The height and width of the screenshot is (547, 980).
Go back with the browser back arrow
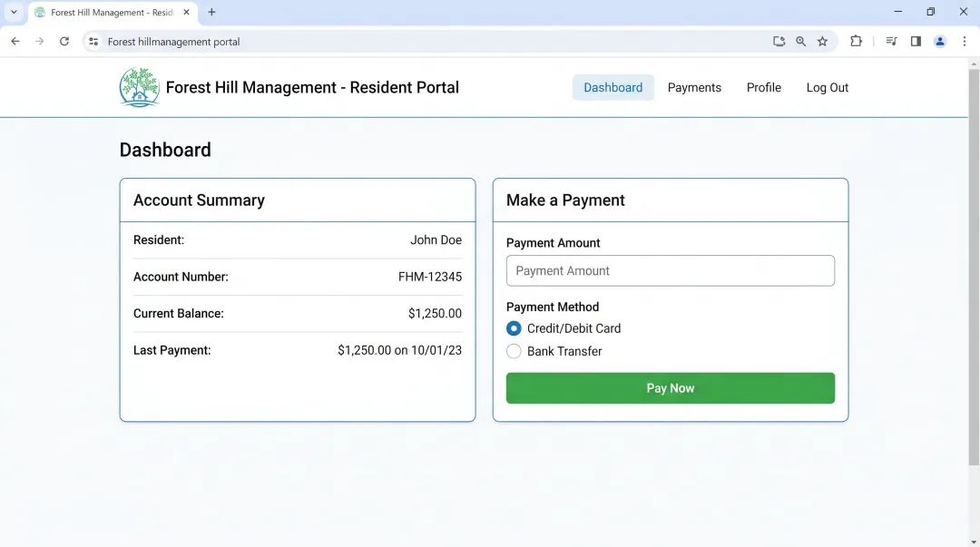15,41
